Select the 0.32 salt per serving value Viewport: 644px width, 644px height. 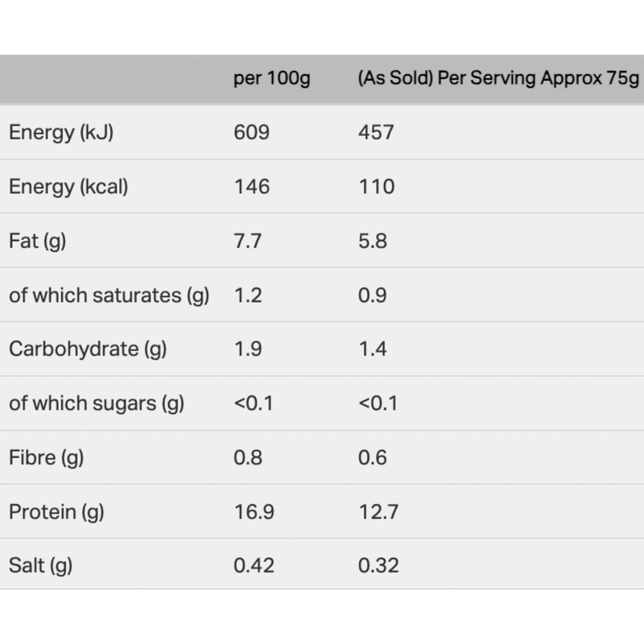pos(378,566)
